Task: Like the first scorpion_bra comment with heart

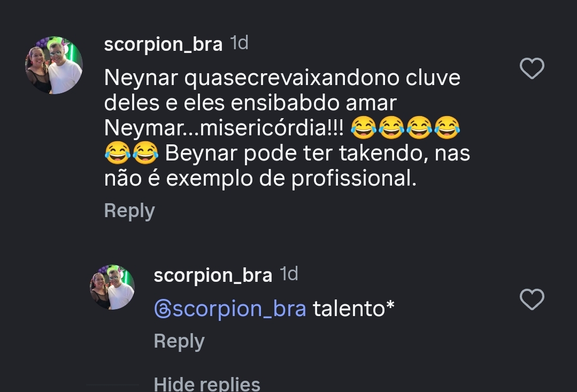Action: pos(532,69)
